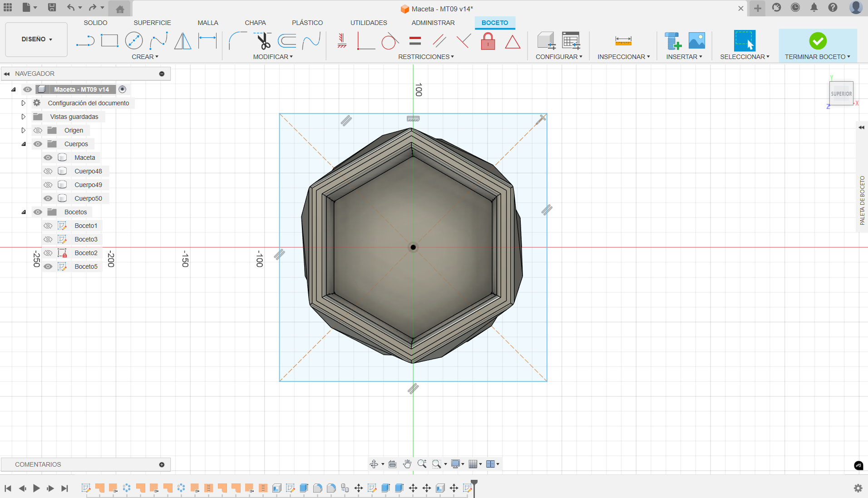Click the Change Parameters table icon
This screenshot has height=498, width=868.
point(571,41)
